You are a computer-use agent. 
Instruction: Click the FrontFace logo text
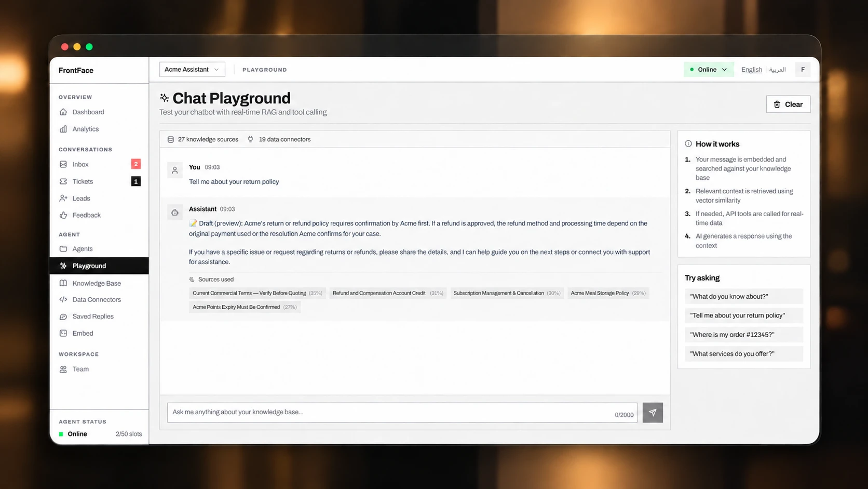[76, 70]
